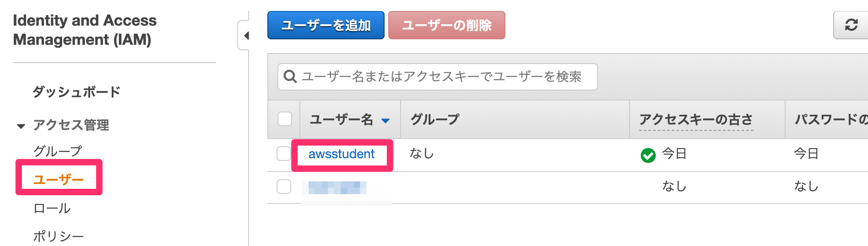This screenshot has width=868, height=246.
Task: Open グループ in the sidebar
Action: (58, 151)
